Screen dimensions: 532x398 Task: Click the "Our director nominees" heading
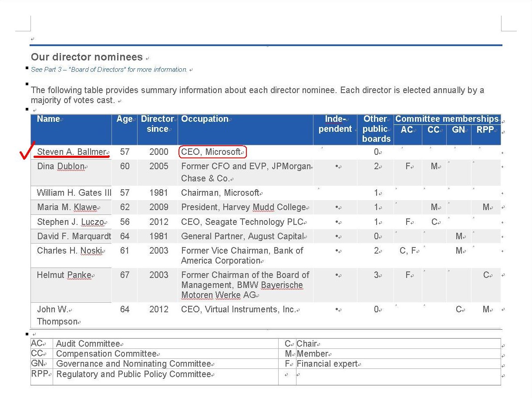[x=87, y=57]
